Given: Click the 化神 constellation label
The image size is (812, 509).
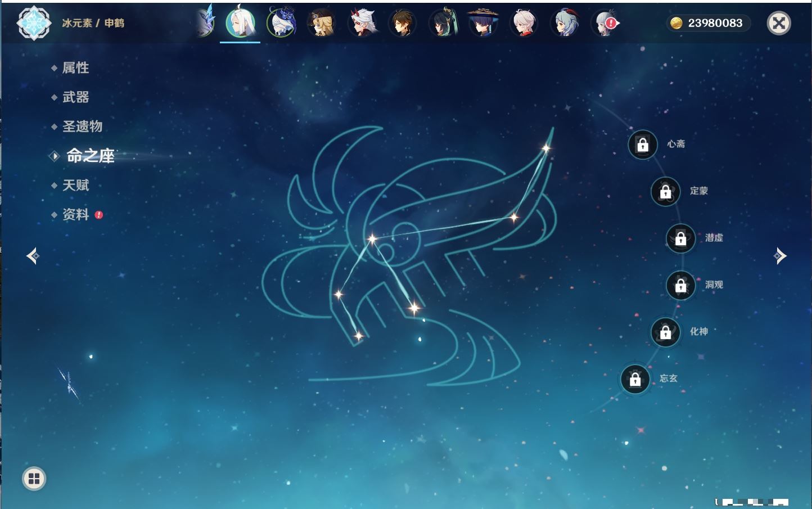Looking at the screenshot, I should coord(699,331).
